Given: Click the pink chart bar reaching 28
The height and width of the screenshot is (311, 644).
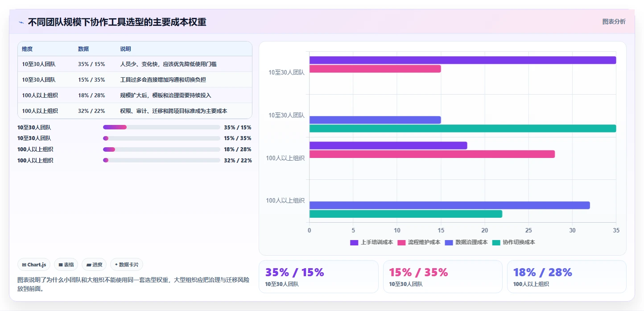Looking at the screenshot, I should (x=432, y=154).
